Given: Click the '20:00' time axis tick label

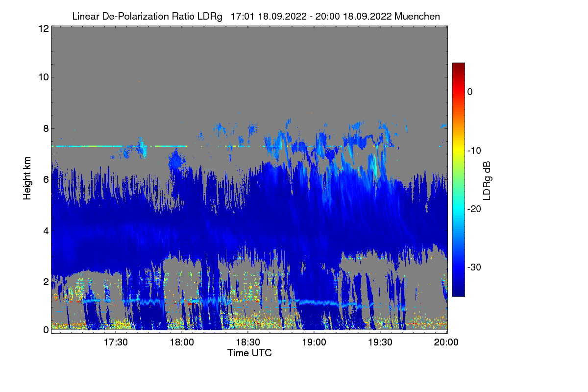Looking at the screenshot, I should pos(447,343).
